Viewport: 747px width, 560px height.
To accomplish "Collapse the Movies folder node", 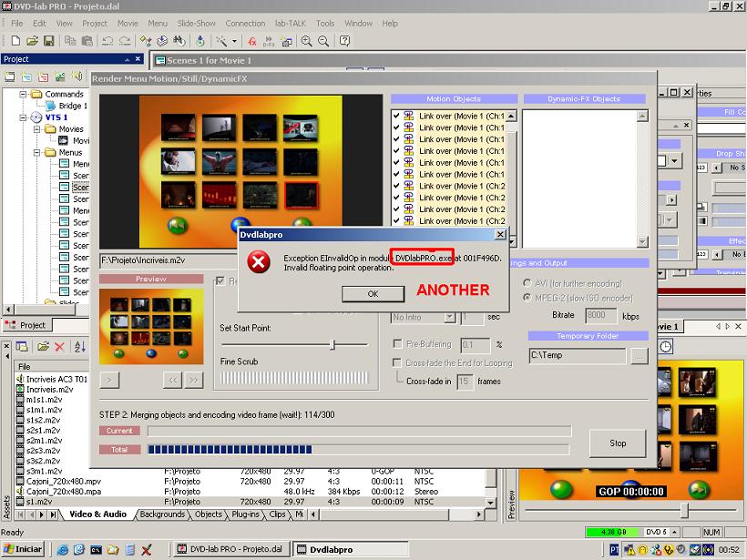I will [x=36, y=129].
